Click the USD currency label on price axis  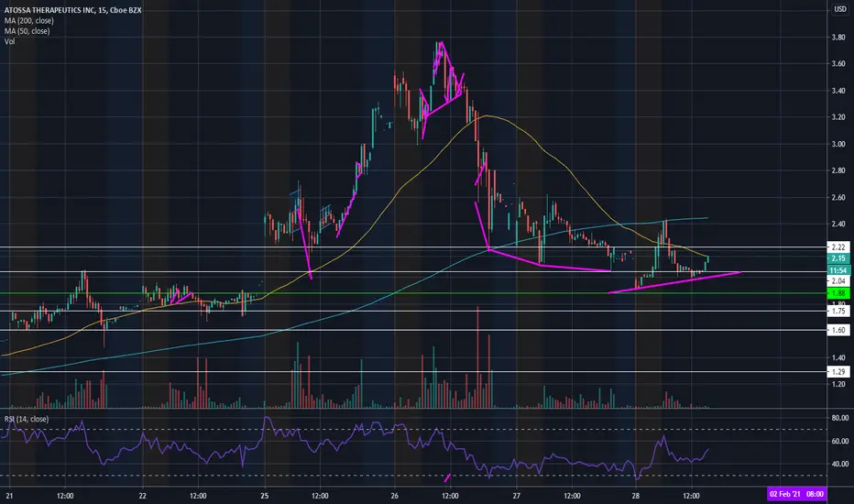pyautogui.click(x=840, y=9)
